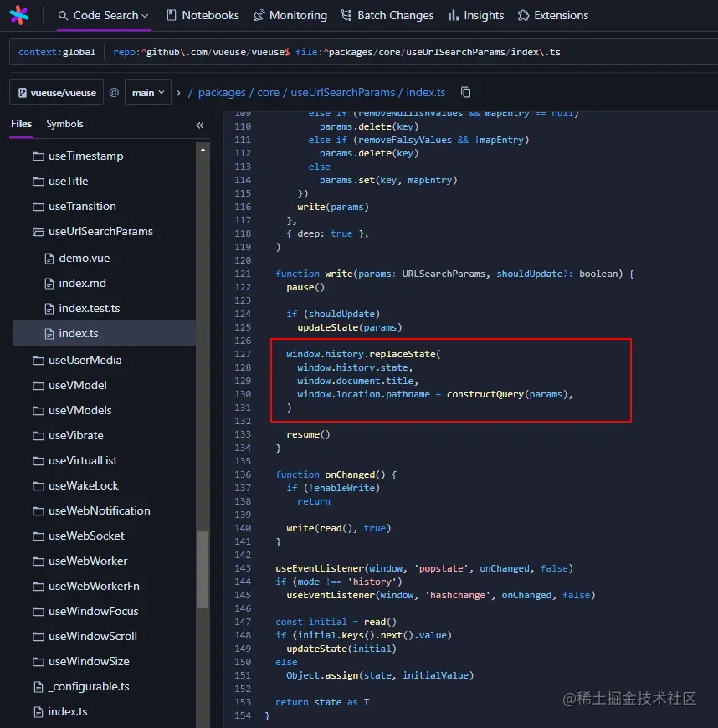The image size is (718, 728).
Task: Click resume() call on line 133
Action: click(309, 434)
